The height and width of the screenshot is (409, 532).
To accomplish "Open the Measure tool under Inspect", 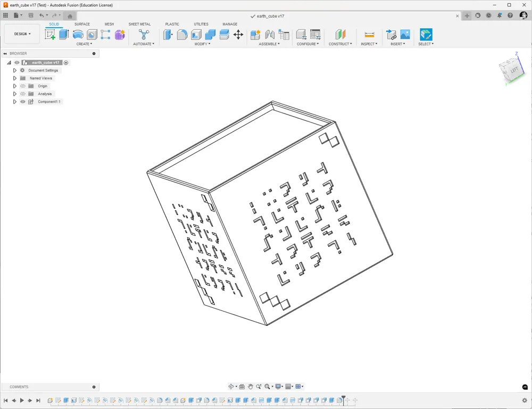I will [x=369, y=35].
